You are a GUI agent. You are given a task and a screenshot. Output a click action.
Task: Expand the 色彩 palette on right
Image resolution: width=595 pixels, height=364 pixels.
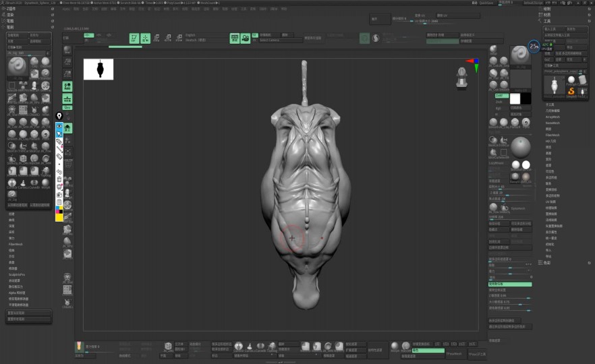pyautogui.click(x=547, y=262)
